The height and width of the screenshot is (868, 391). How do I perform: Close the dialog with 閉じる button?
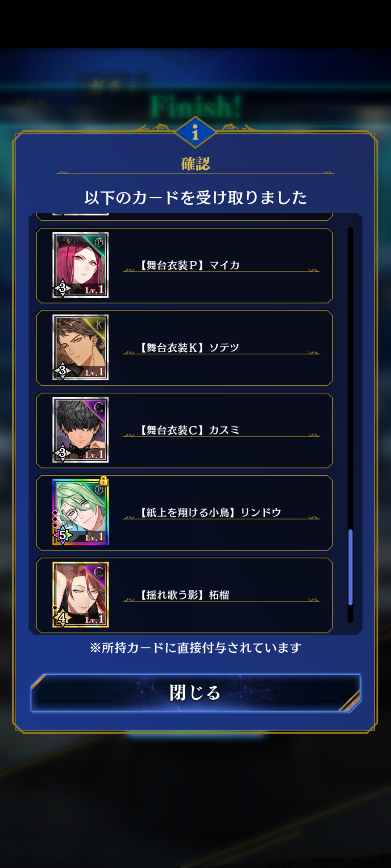(x=195, y=693)
